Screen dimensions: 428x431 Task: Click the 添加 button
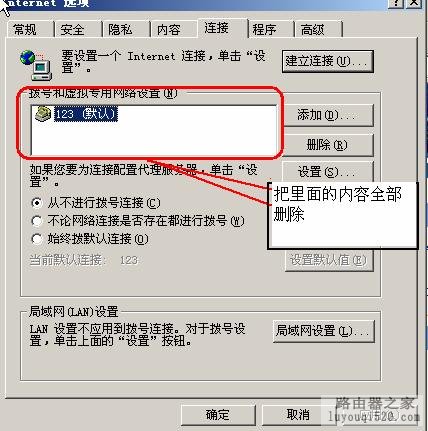[328, 115]
